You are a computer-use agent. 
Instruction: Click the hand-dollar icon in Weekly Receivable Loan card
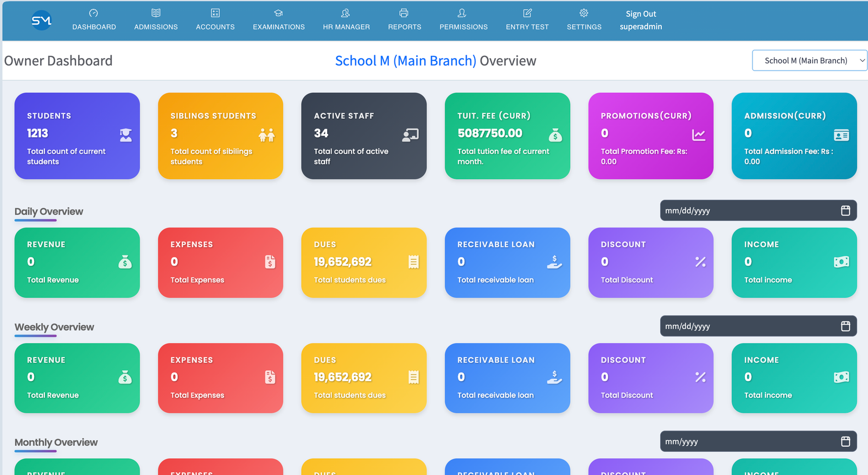pos(554,377)
